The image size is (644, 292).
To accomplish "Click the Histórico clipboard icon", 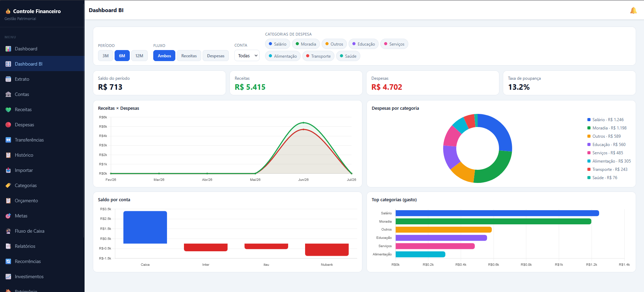I will 8,155.
